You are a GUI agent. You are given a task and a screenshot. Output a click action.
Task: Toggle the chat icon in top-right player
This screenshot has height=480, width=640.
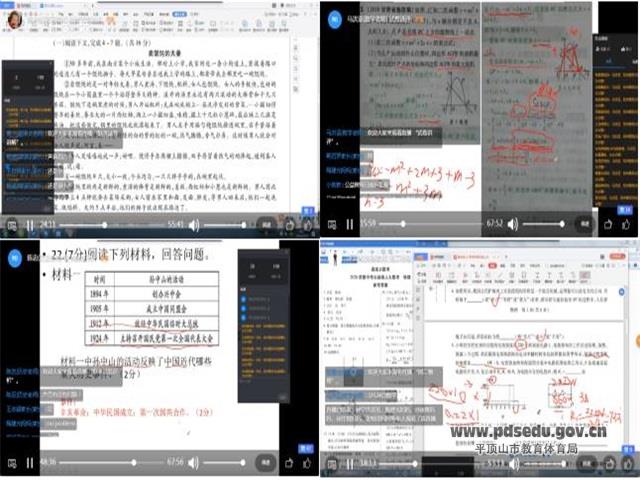click(x=331, y=225)
